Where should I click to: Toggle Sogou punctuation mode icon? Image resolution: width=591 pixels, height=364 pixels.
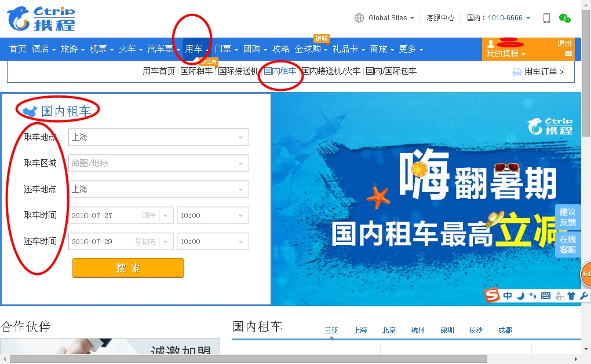click(532, 296)
